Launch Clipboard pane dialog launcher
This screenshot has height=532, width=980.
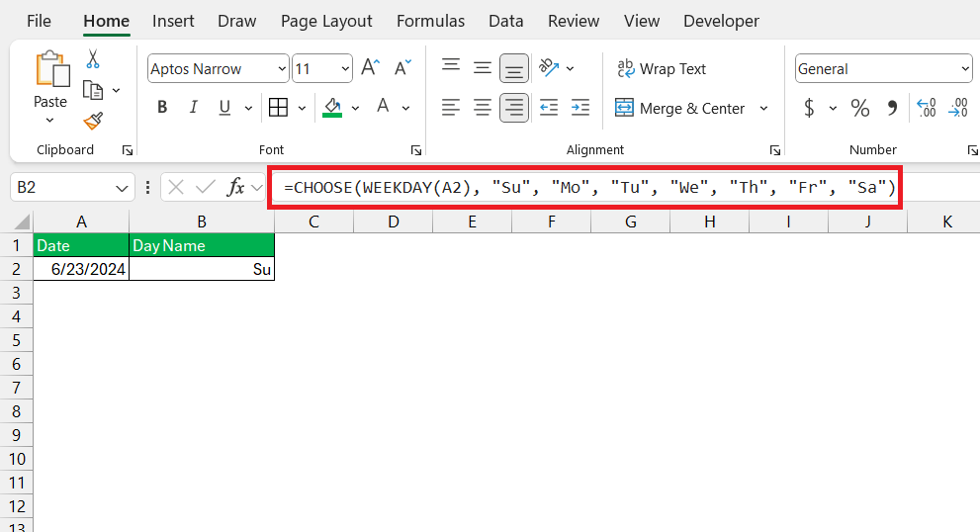coord(128,150)
